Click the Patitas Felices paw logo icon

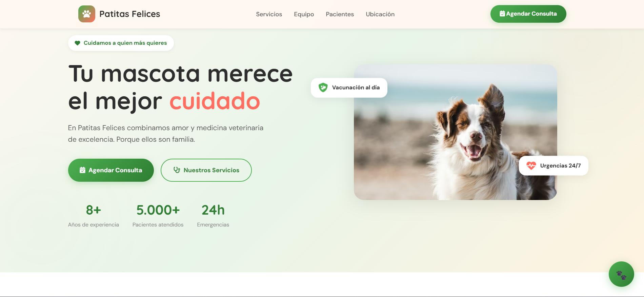pyautogui.click(x=87, y=14)
